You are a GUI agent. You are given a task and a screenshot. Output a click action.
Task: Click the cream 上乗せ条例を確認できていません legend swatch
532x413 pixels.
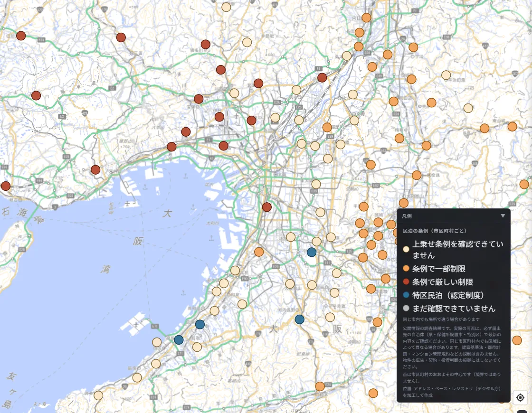406,249
